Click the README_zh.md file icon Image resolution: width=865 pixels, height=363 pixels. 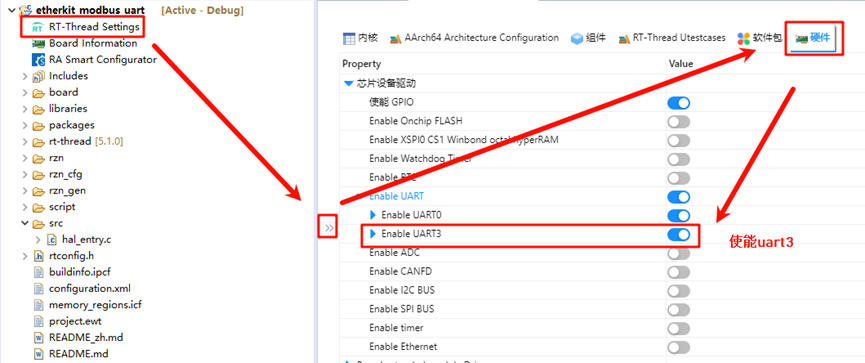pos(38,338)
